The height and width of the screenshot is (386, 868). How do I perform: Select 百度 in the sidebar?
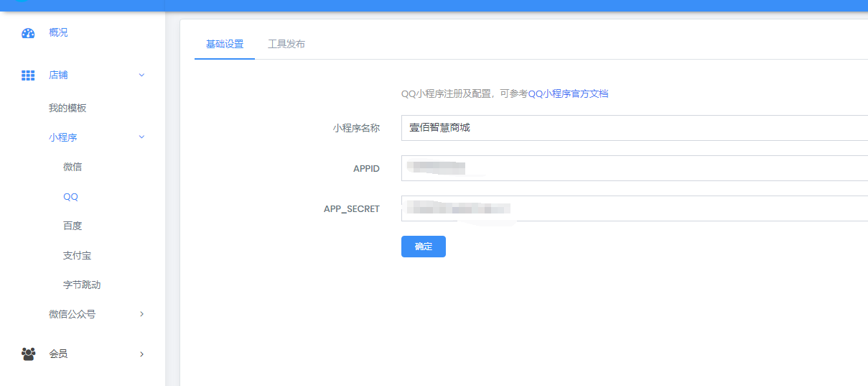[x=73, y=226]
